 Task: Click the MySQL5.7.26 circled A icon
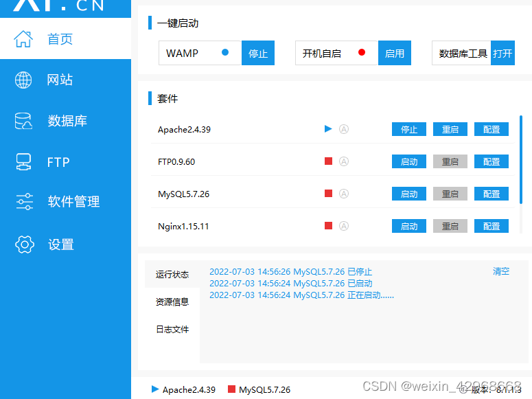[x=344, y=194]
